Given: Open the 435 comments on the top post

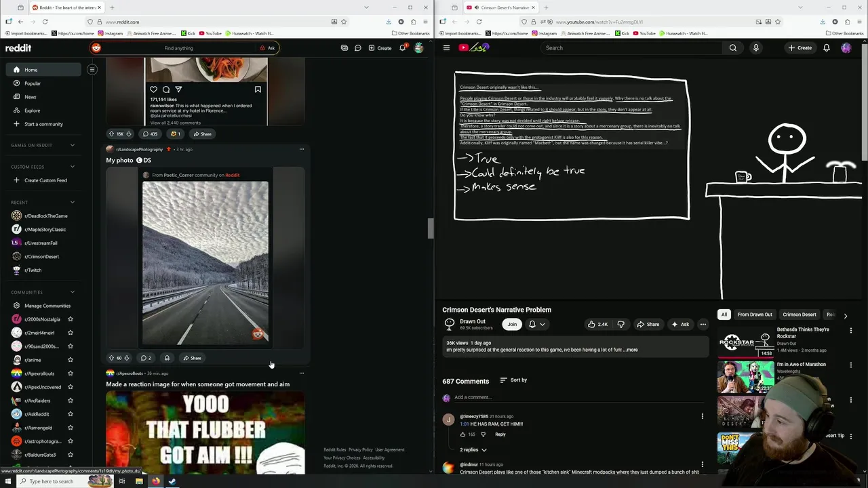Looking at the screenshot, I should pyautogui.click(x=150, y=134).
